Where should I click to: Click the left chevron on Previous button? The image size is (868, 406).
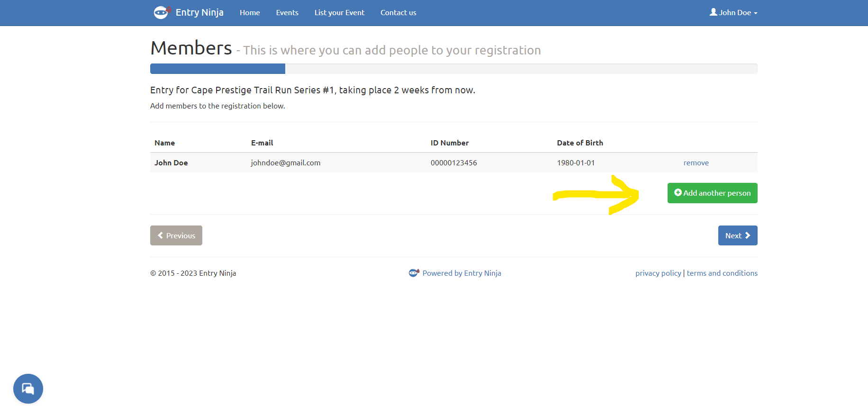tap(161, 235)
